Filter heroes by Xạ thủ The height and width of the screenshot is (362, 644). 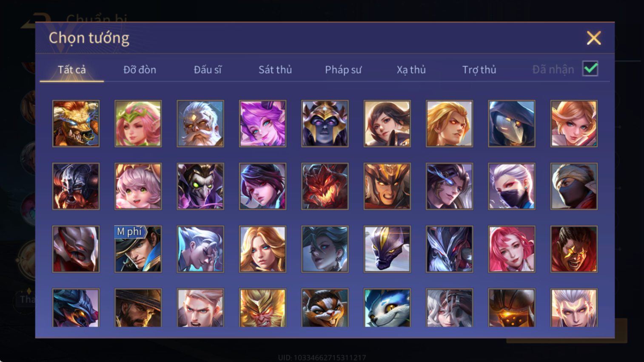[x=411, y=70]
